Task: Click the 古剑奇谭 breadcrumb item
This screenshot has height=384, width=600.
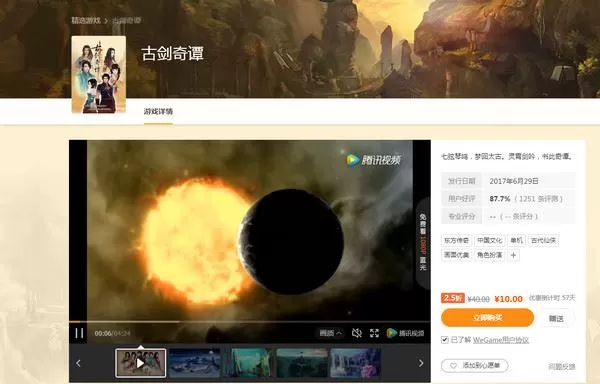Action: coord(126,20)
